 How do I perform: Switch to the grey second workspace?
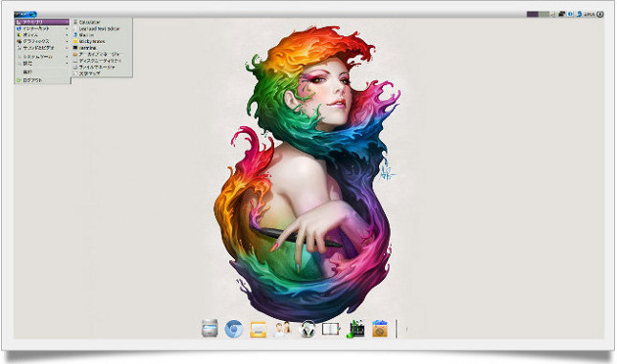[x=544, y=14]
